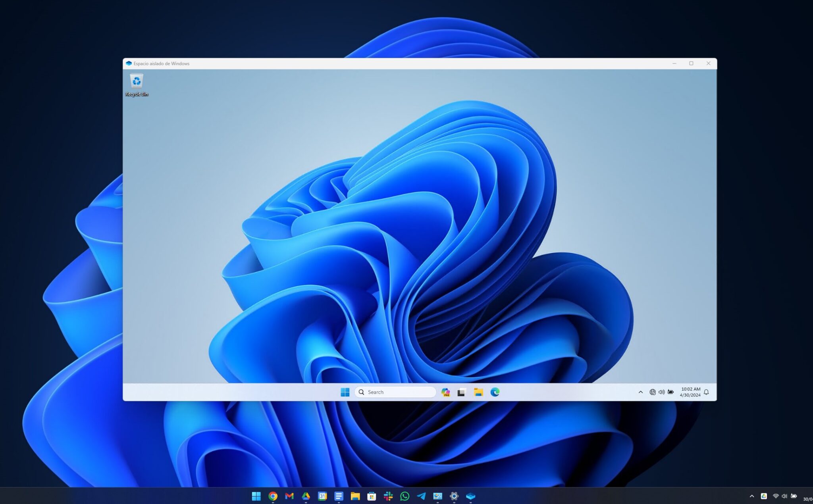Mute audio via the sandbox speaker icon

(661, 392)
